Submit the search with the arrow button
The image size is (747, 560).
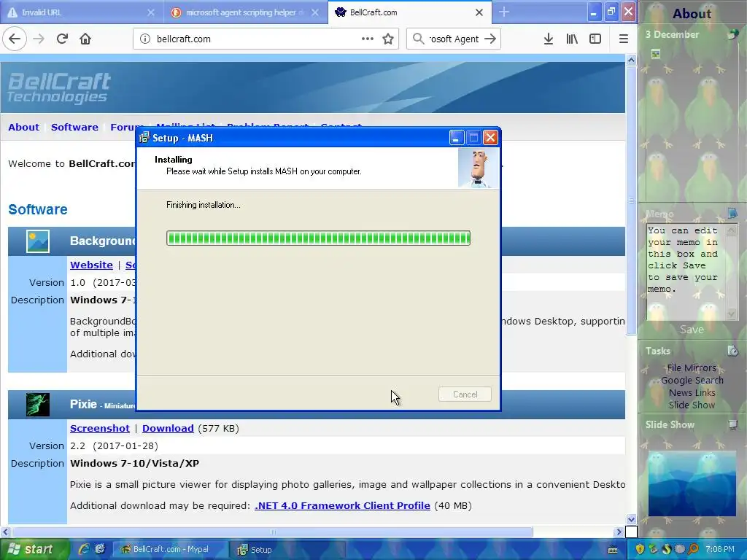tap(489, 39)
